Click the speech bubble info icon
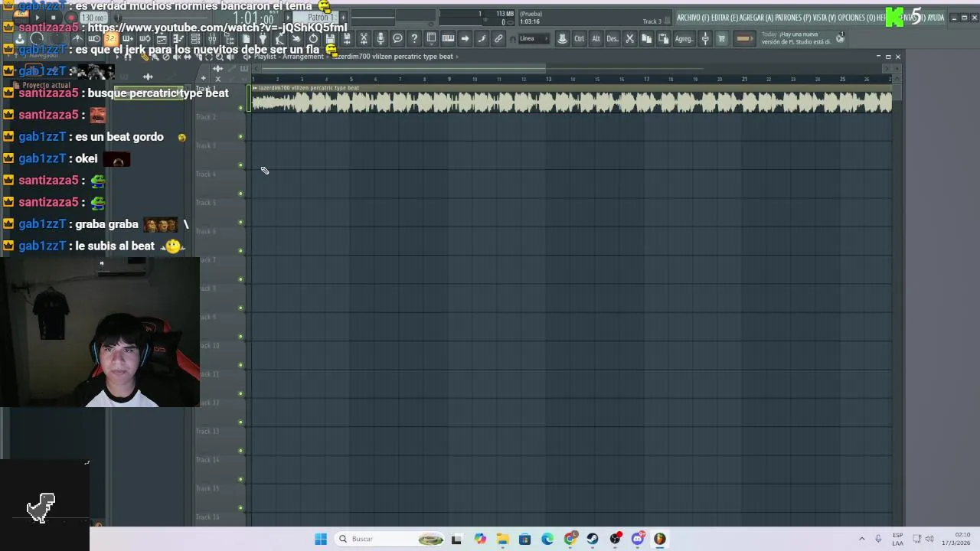 tap(397, 38)
